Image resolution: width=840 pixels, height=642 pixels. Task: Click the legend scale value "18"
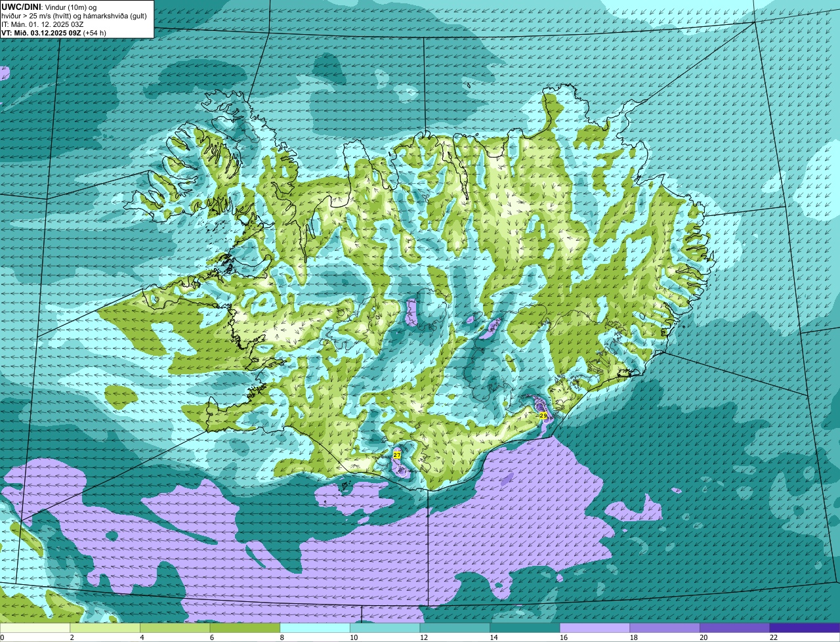click(633, 637)
